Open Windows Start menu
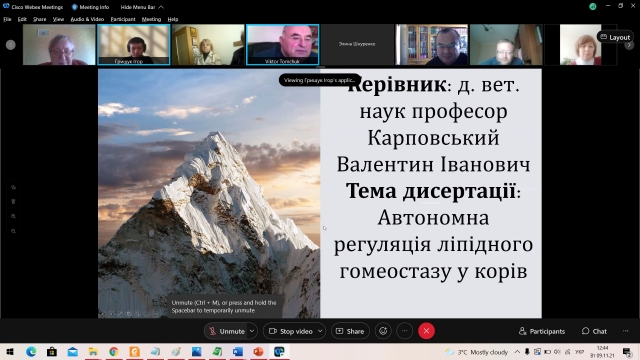Image resolution: width=640 pixels, height=360 pixels. click(x=10, y=352)
